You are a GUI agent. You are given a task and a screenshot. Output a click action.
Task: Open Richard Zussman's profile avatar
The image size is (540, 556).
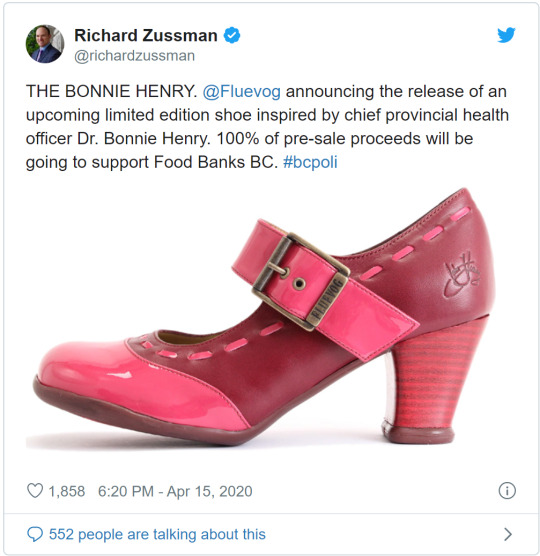45,44
